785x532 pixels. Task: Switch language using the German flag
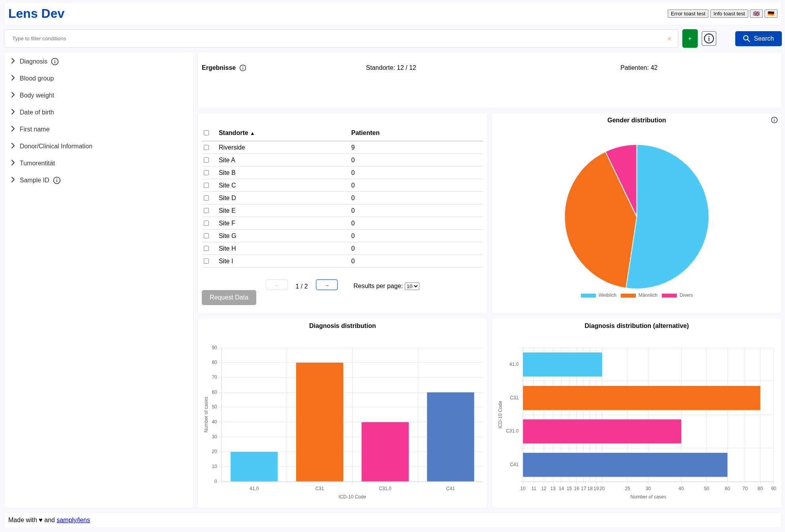(771, 13)
